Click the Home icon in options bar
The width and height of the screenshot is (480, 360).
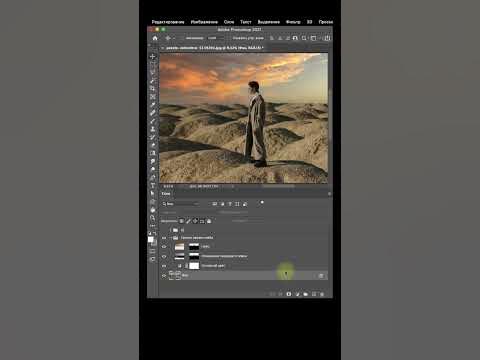(x=155, y=38)
